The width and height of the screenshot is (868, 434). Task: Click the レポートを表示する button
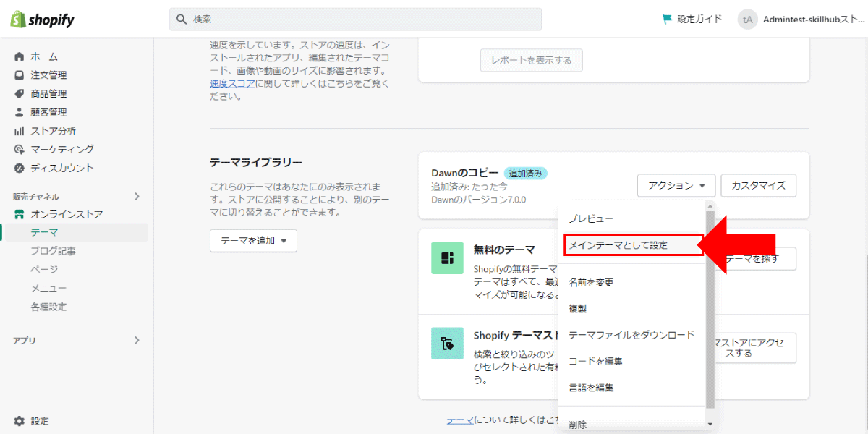(532, 60)
